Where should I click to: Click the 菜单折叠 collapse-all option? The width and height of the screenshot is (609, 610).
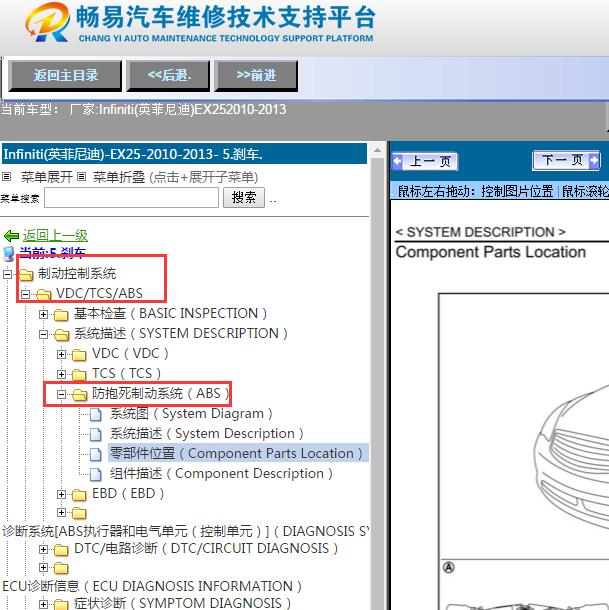pyautogui.click(x=119, y=177)
